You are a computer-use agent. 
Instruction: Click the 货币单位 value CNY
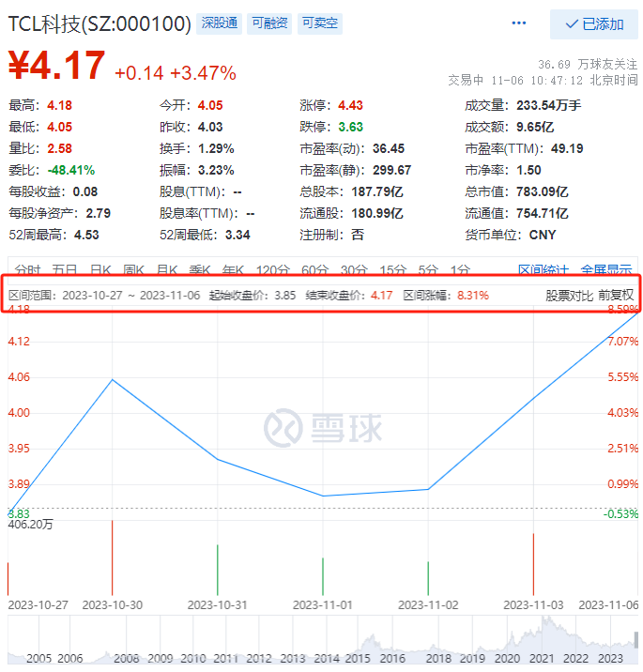[543, 235]
